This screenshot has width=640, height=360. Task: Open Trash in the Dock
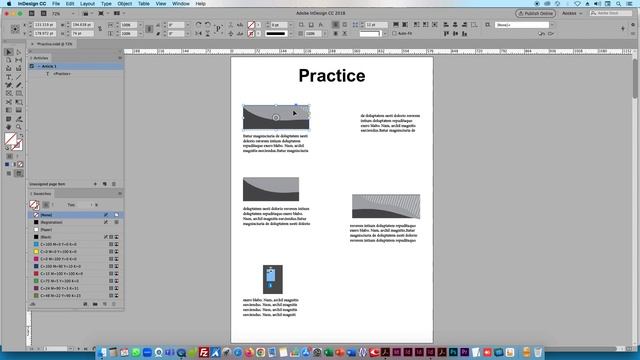pyautogui.click(x=538, y=352)
